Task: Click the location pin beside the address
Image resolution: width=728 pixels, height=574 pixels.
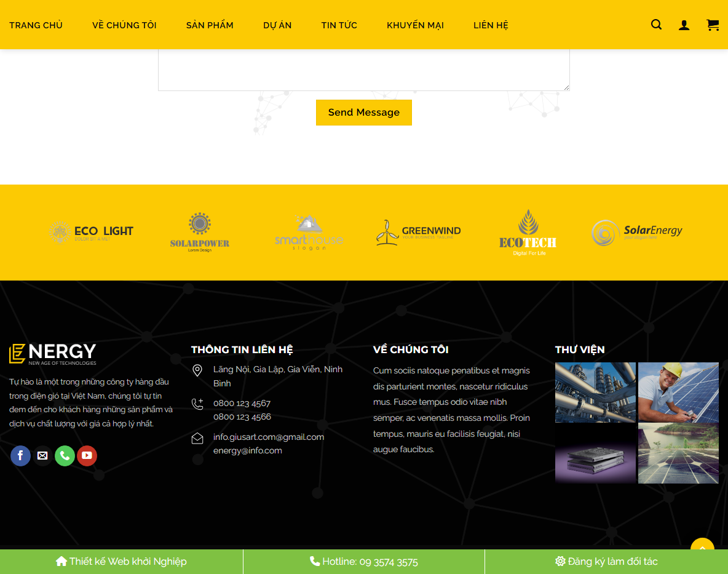Action: pyautogui.click(x=197, y=370)
